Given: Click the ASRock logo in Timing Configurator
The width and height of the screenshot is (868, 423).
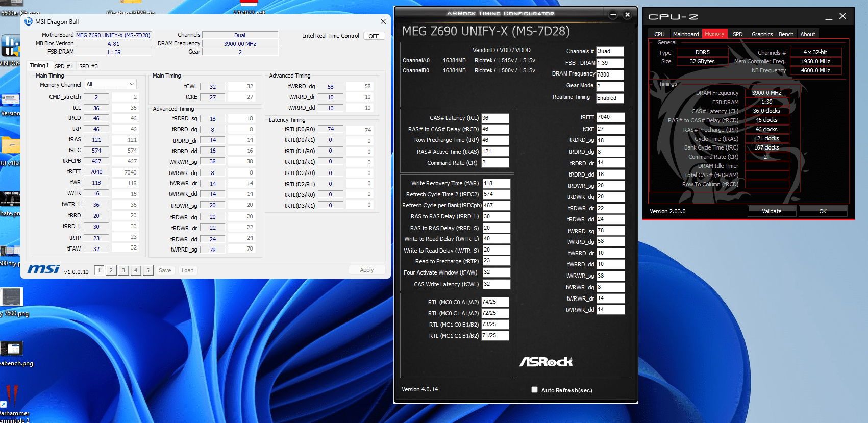Looking at the screenshot, I should pyautogui.click(x=546, y=362).
